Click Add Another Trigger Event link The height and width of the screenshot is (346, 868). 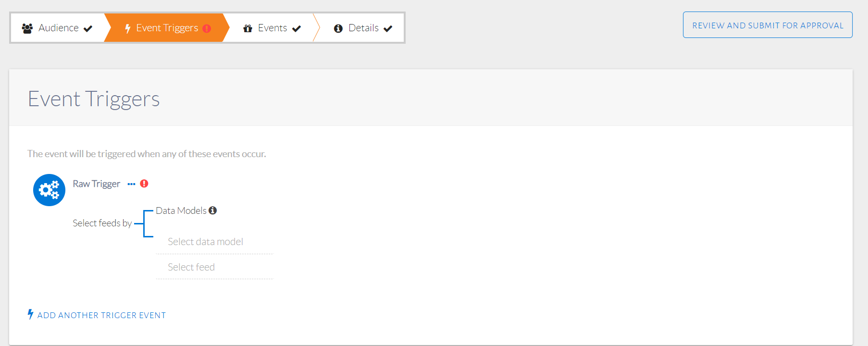click(x=101, y=315)
